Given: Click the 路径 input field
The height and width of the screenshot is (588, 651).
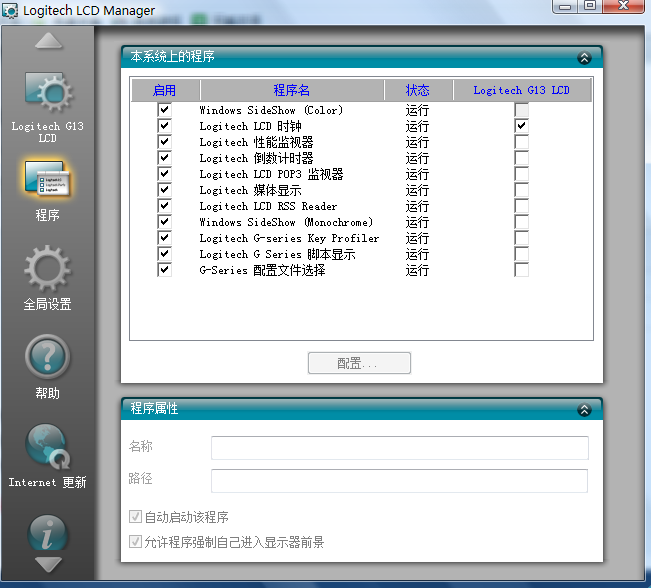Looking at the screenshot, I should click(x=400, y=481).
